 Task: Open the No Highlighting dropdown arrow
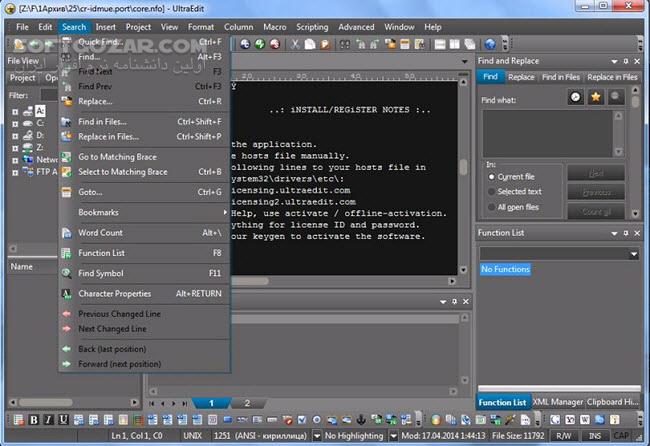393,436
